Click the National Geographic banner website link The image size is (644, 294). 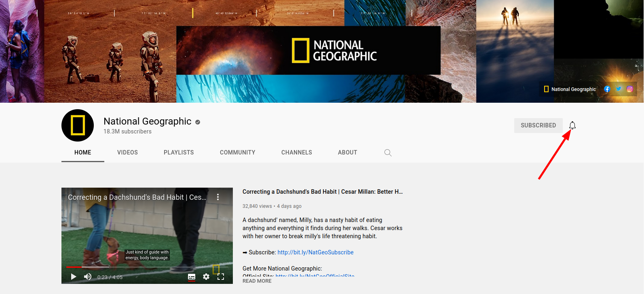tap(570, 89)
